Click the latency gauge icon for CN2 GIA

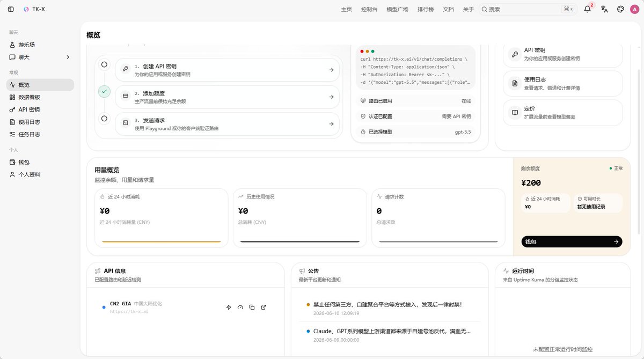pos(240,307)
